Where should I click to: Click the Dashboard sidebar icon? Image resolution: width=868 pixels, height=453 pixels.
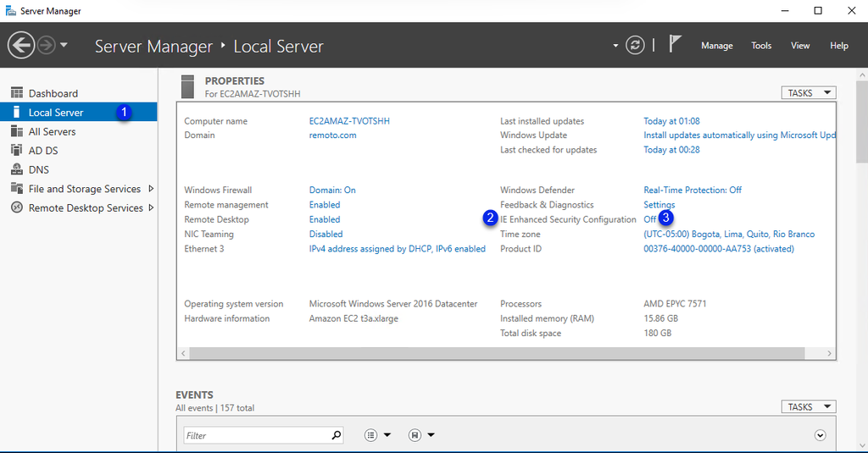pos(17,92)
